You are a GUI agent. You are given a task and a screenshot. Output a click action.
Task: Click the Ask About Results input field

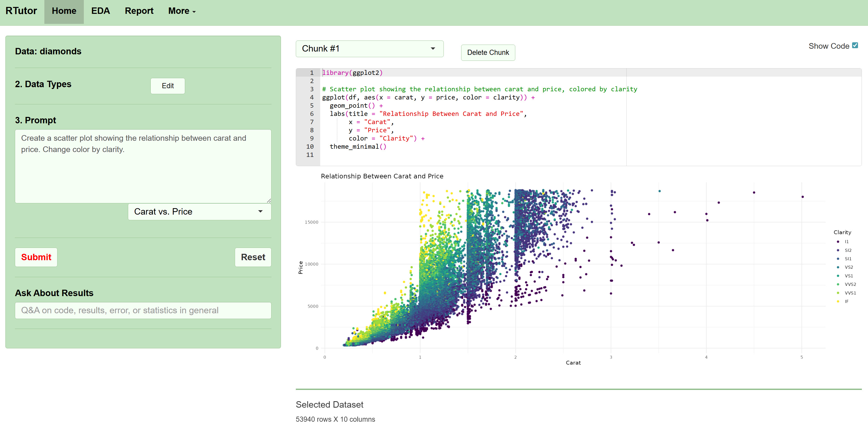coord(143,310)
